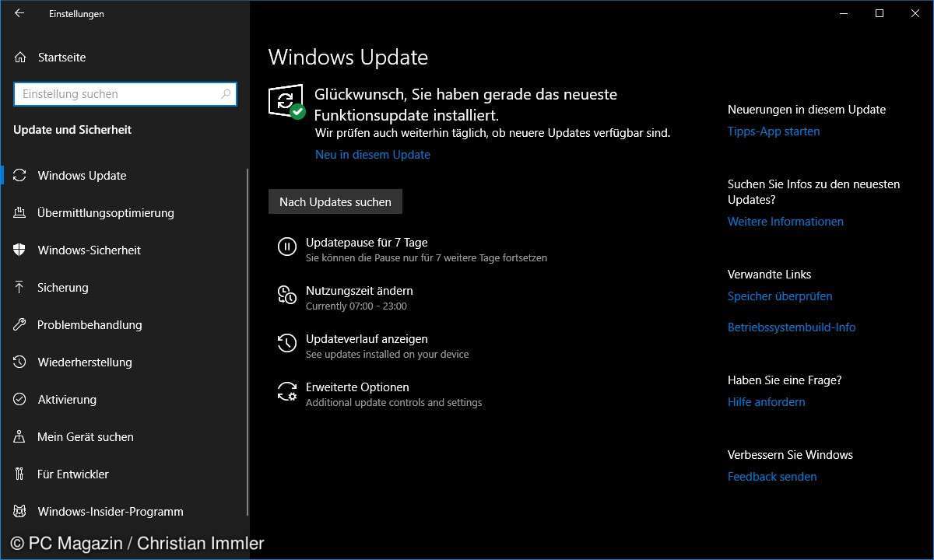
Task: Open the Betriebssystembuild-Info link
Action: click(792, 327)
